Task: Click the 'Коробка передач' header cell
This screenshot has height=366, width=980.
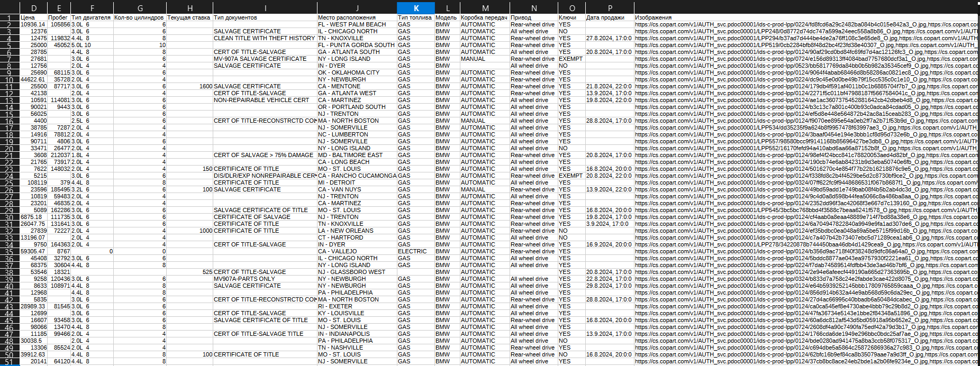Action: 485,17
